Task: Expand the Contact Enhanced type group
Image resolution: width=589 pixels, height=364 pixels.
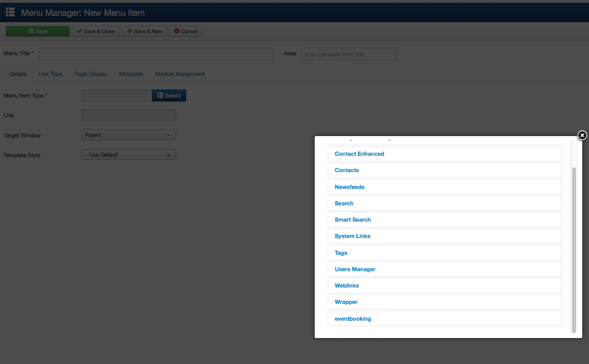Action: point(359,154)
